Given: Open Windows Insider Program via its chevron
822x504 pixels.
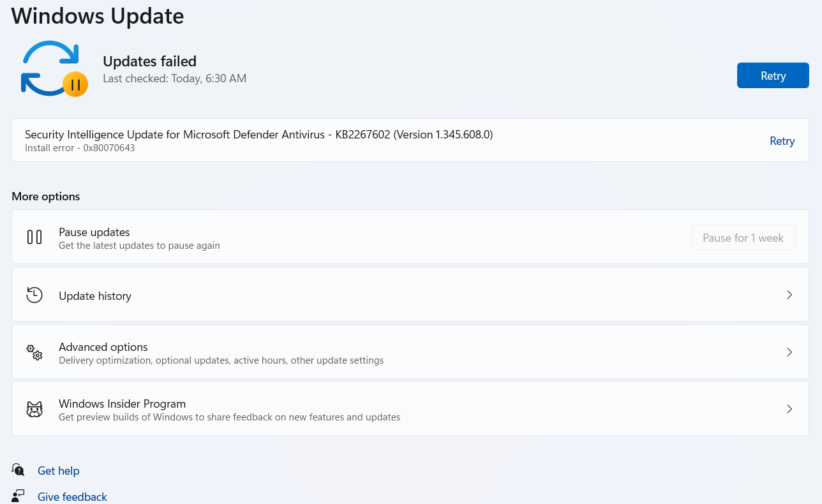Looking at the screenshot, I should tap(789, 409).
